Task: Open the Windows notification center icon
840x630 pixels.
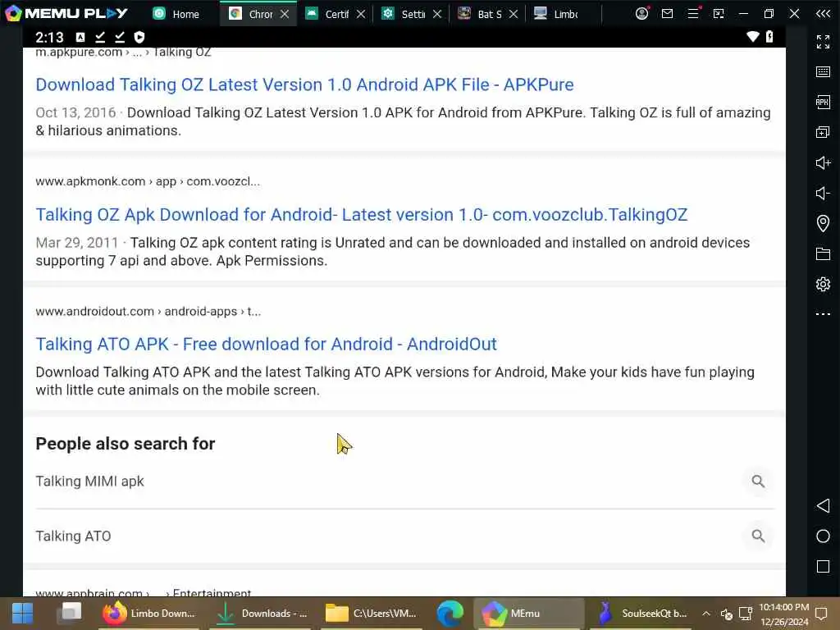Action: click(821, 614)
